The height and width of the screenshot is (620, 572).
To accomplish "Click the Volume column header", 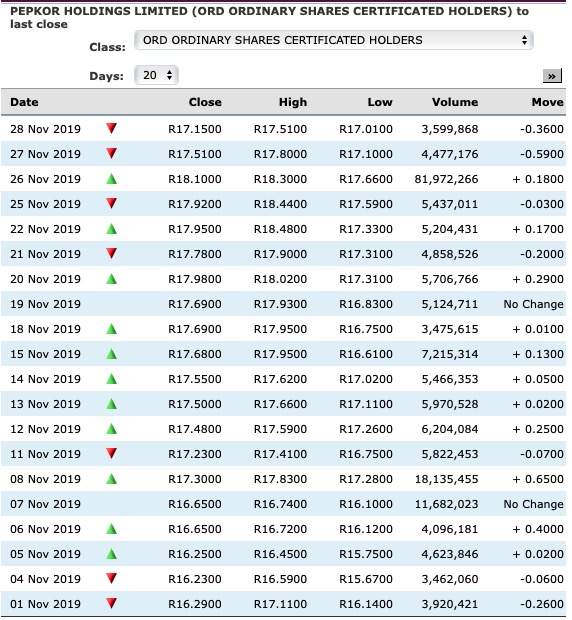I will 455,102.
